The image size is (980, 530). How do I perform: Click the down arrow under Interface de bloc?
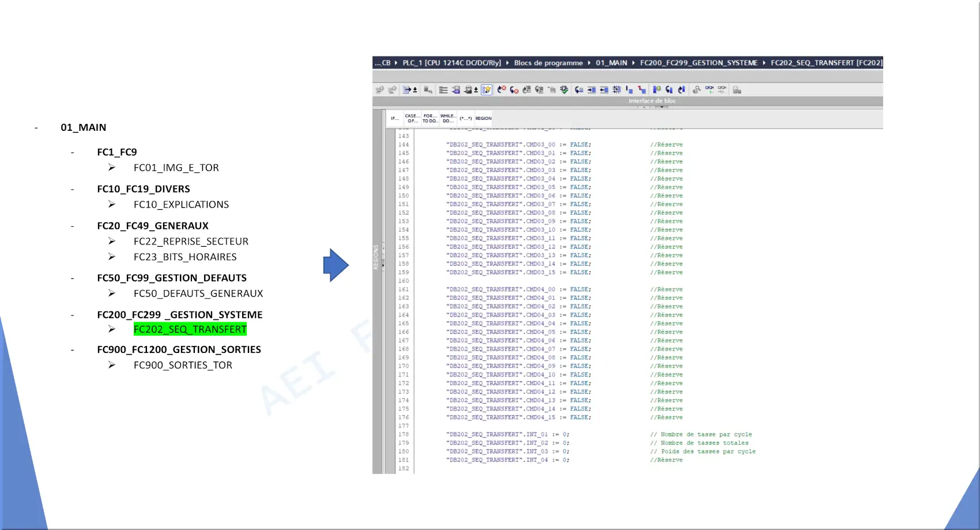point(661,107)
